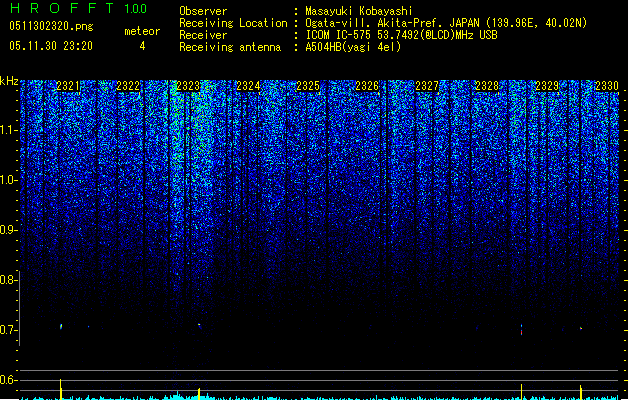Click the 2330 time marker
This screenshot has height=400, width=629.
607,86
